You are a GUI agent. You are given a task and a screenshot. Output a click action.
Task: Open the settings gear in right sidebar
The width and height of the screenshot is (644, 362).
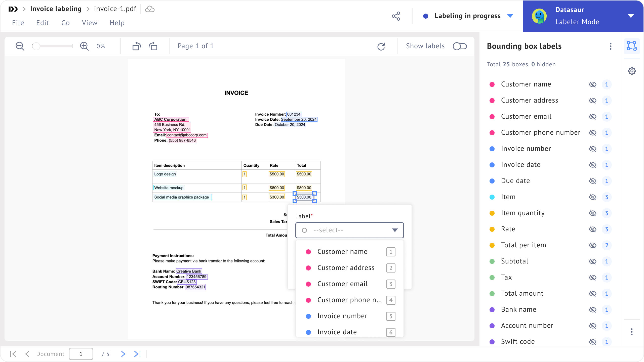(632, 71)
